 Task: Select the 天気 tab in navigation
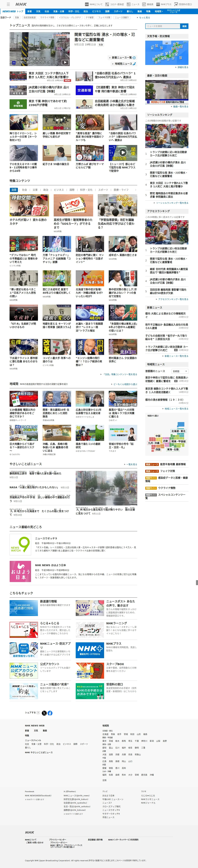point(38,11)
